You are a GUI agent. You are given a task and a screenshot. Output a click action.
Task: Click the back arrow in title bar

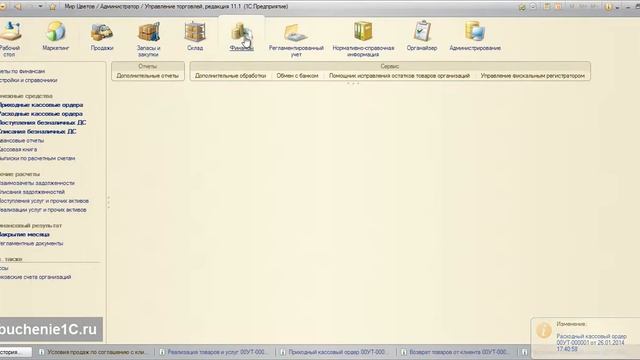(x=18, y=7)
